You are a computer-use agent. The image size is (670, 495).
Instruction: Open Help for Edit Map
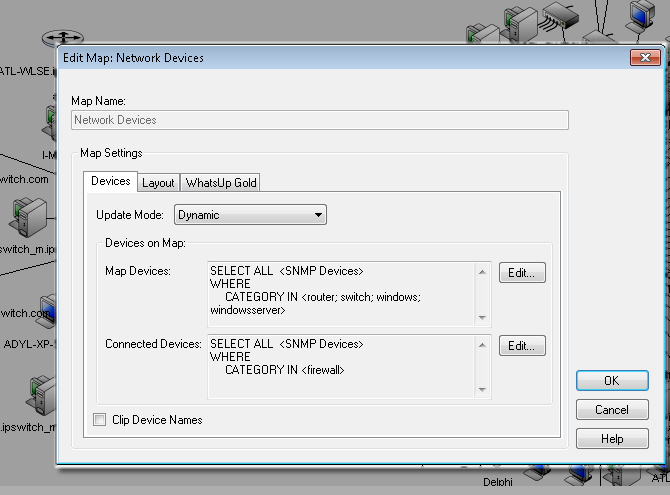pos(612,439)
